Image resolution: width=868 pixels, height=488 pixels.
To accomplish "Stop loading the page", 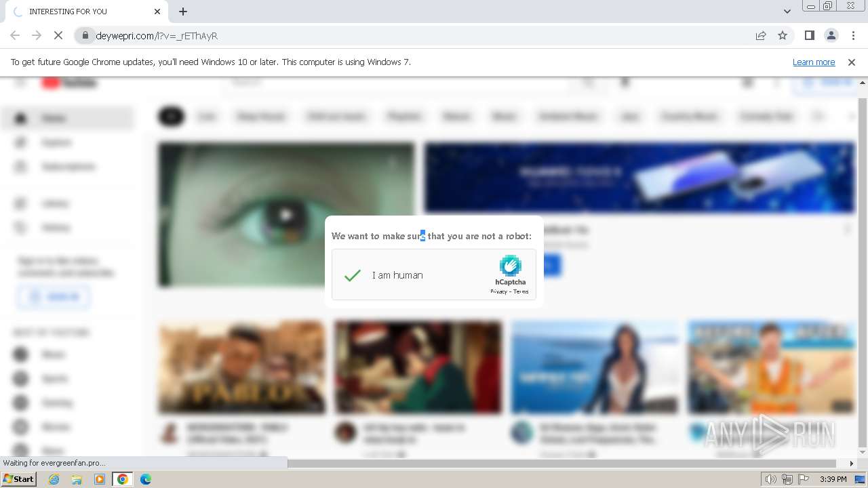I will point(58,35).
